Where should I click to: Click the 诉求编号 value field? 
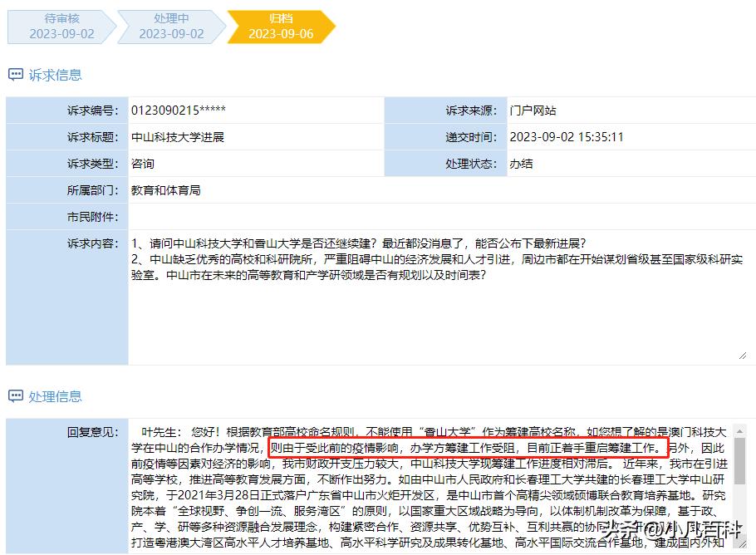coord(254,111)
